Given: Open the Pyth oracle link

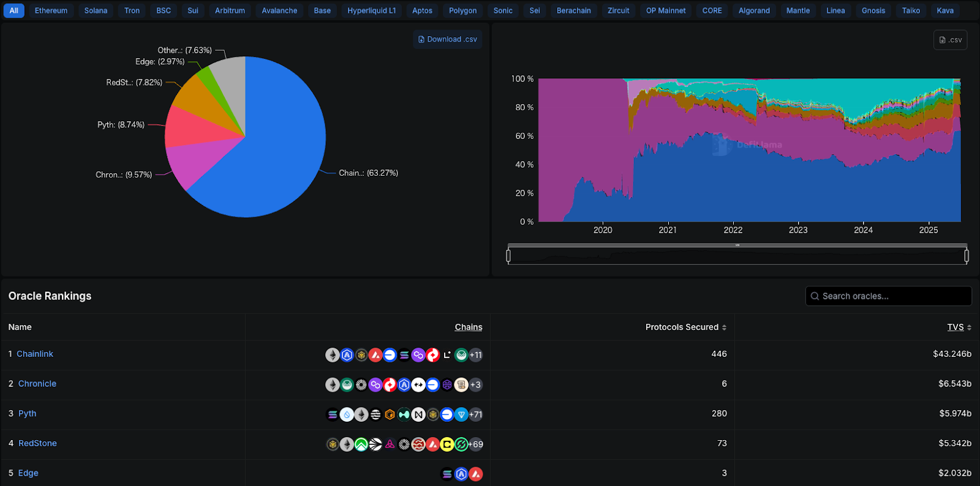Looking at the screenshot, I should [x=27, y=413].
